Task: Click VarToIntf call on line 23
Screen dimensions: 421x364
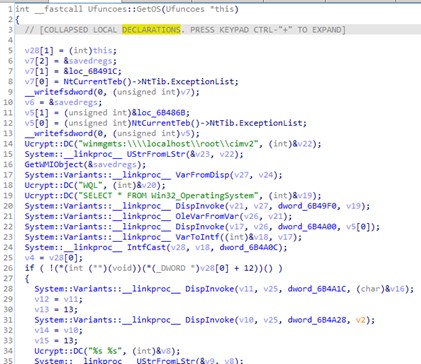Action: point(197,237)
